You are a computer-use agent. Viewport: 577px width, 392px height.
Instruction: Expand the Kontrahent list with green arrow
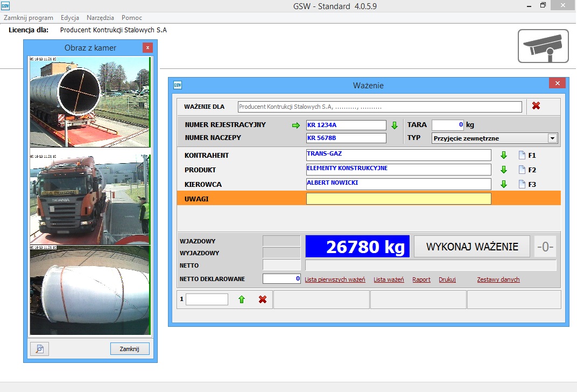click(x=504, y=156)
